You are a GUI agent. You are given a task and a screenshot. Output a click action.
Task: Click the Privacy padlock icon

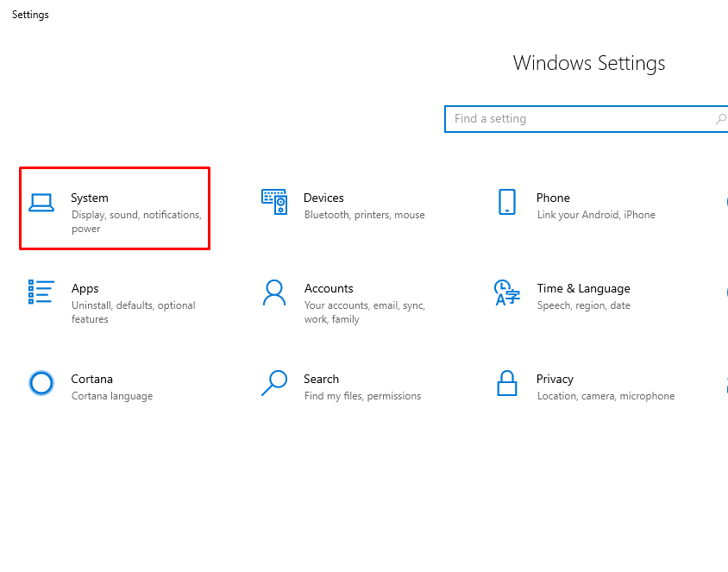(x=507, y=382)
